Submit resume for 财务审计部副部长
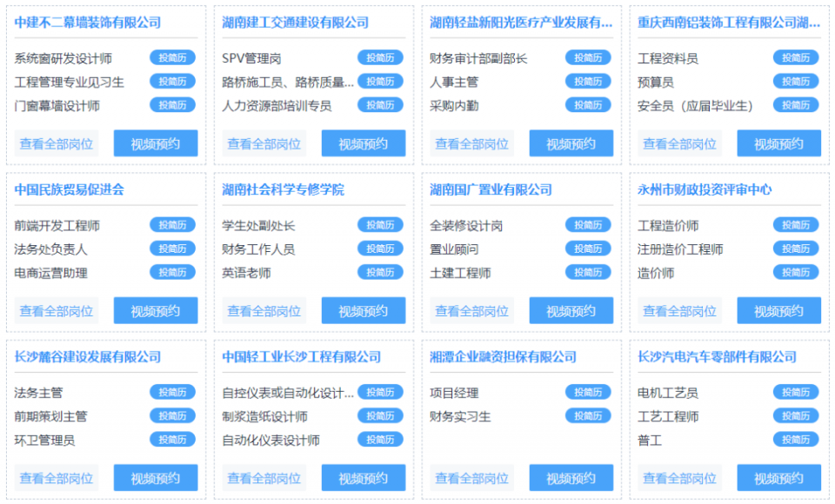 point(588,57)
